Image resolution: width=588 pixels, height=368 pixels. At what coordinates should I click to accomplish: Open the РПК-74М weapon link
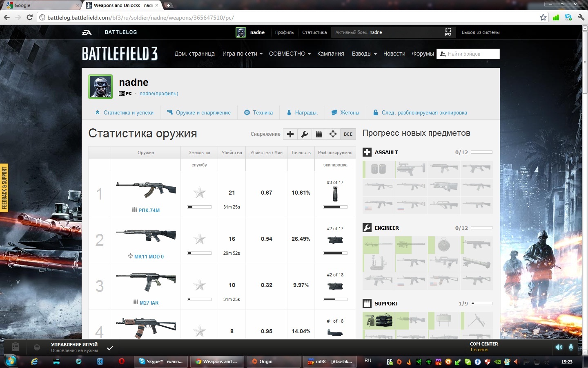[x=149, y=210]
